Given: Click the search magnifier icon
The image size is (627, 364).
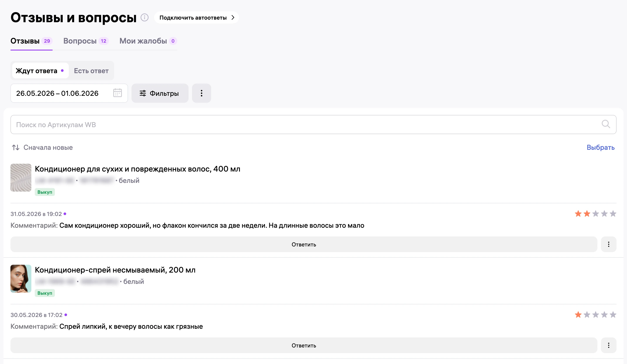Looking at the screenshot, I should point(606,124).
